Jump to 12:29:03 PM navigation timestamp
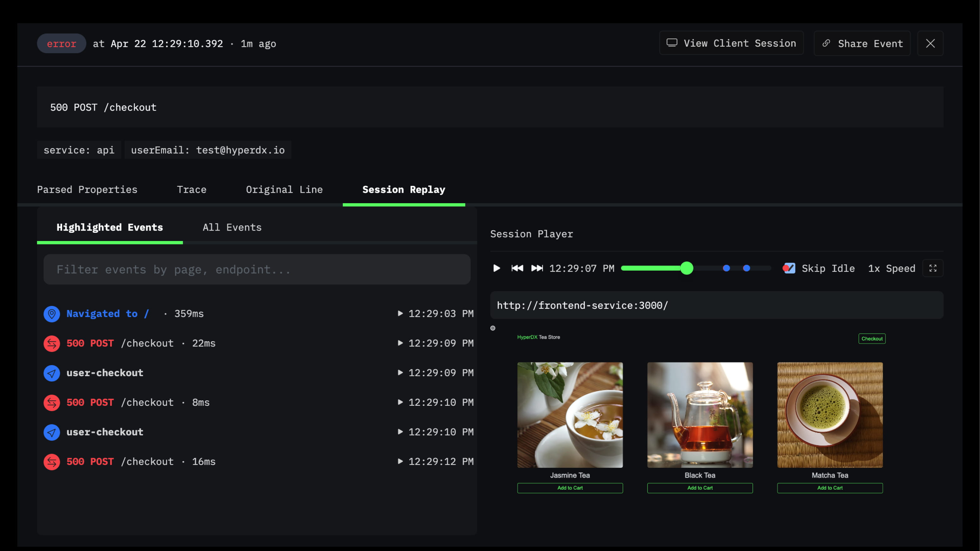The width and height of the screenshot is (980, 551). 435,314
